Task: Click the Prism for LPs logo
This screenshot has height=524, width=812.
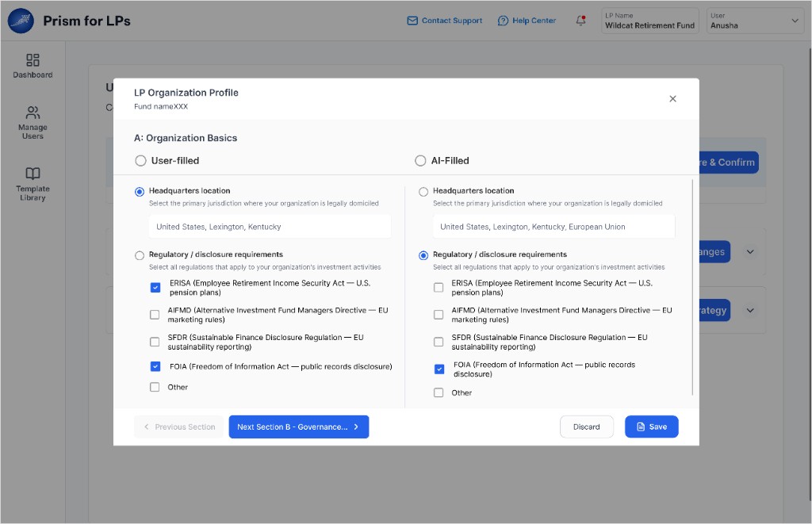Action: click(x=21, y=21)
